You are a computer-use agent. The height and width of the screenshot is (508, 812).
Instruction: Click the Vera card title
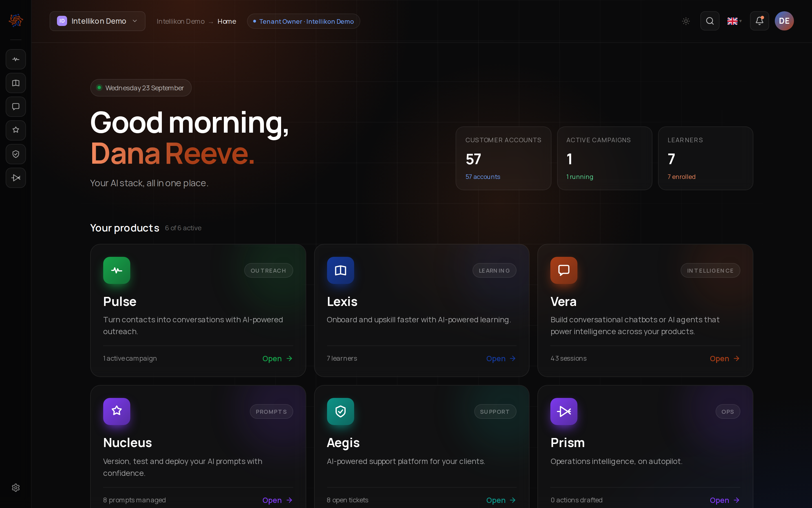[563, 301]
